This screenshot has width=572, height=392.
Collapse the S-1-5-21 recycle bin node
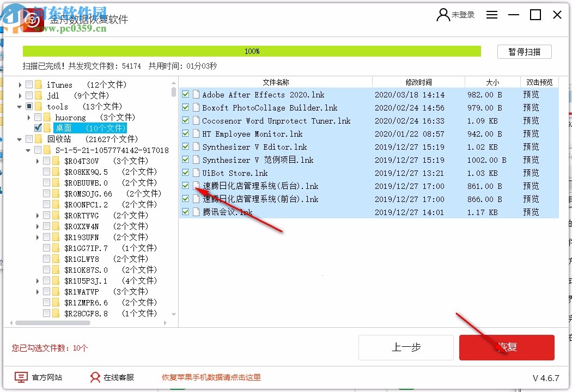coord(28,150)
